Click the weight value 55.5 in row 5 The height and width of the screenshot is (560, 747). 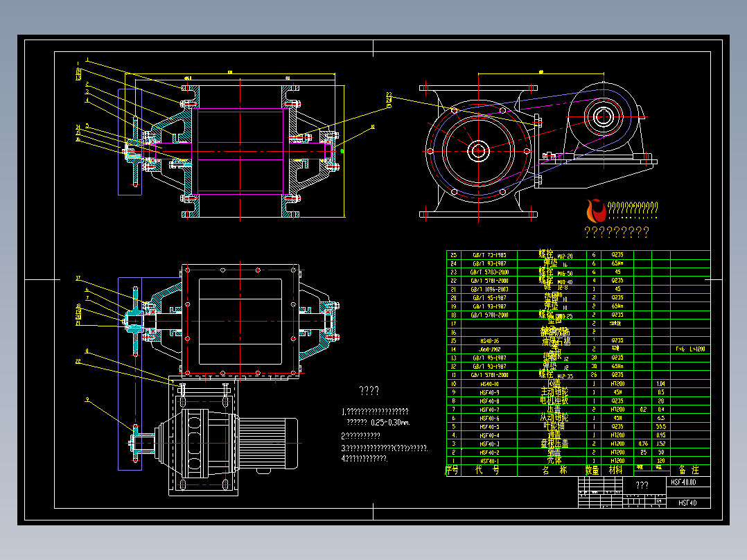click(x=661, y=427)
